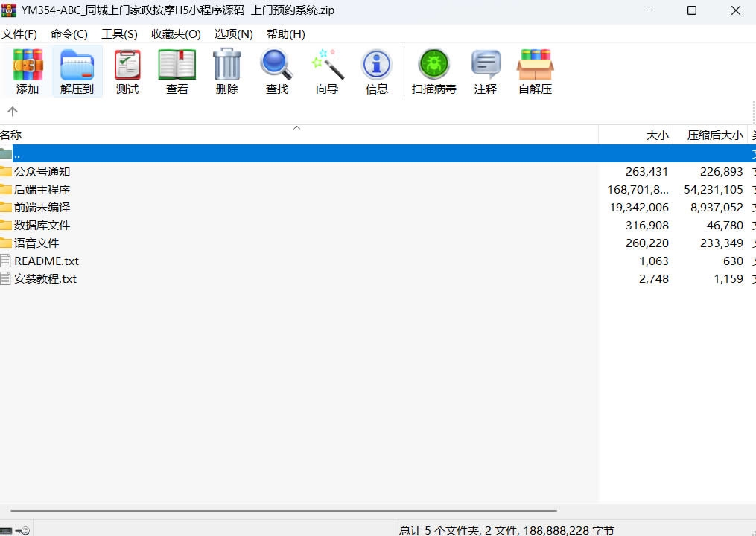This screenshot has height=536, width=756.
Task: Open the 选项(N) menu
Action: (x=233, y=33)
